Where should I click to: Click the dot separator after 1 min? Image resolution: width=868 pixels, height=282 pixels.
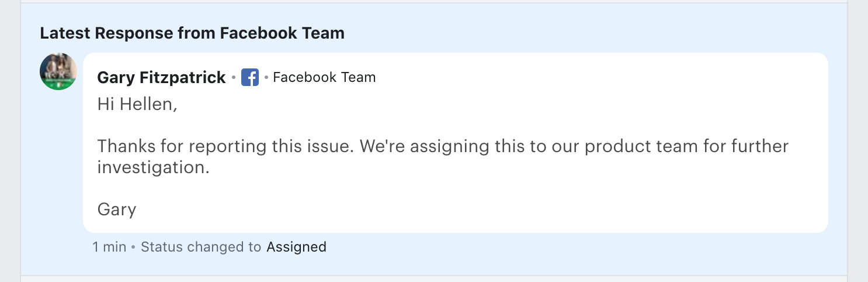point(134,247)
